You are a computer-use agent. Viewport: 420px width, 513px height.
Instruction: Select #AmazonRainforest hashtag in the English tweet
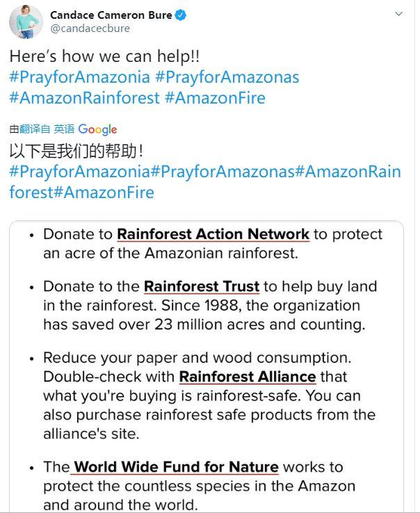tap(84, 98)
